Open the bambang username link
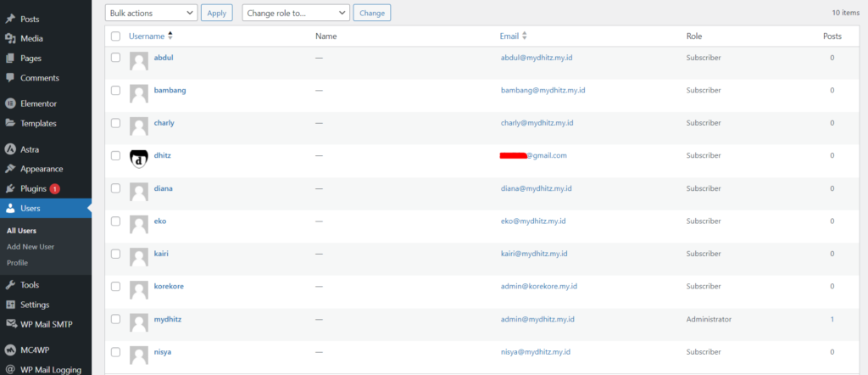The width and height of the screenshot is (868, 375). click(170, 90)
